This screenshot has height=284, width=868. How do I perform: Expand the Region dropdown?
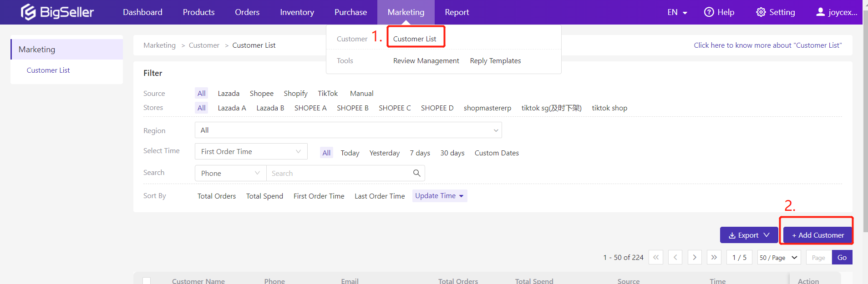tap(348, 130)
